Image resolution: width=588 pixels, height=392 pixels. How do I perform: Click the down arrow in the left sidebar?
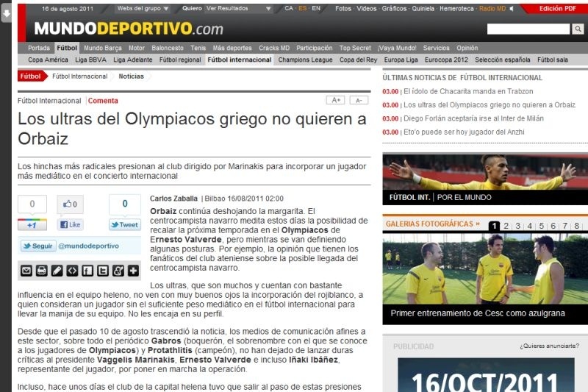pyautogui.click(x=6, y=13)
